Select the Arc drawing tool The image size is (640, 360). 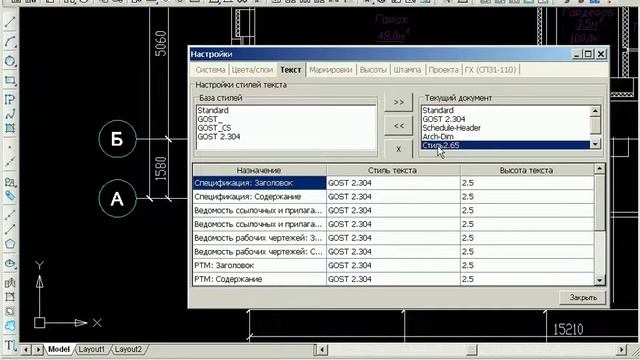[x=10, y=42]
